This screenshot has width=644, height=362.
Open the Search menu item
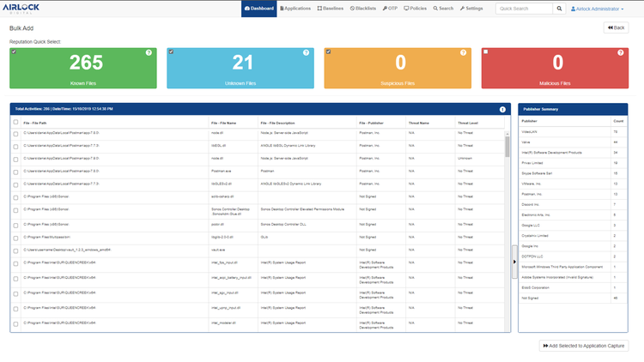[x=443, y=9]
